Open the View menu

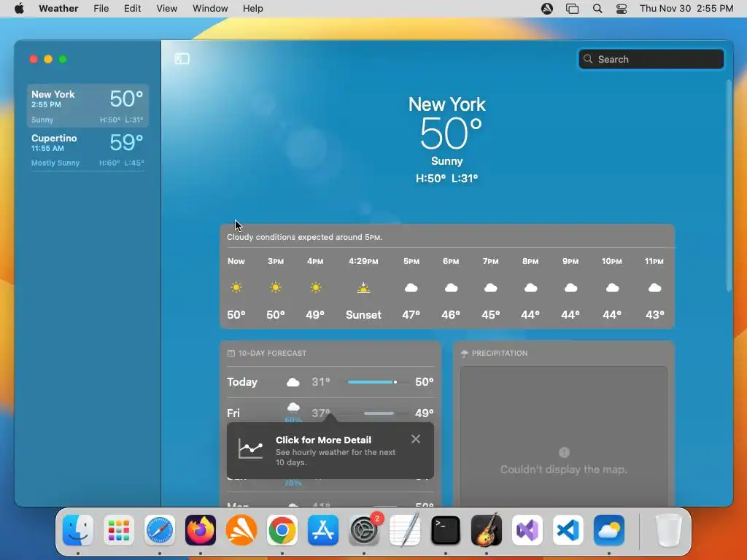(x=167, y=9)
